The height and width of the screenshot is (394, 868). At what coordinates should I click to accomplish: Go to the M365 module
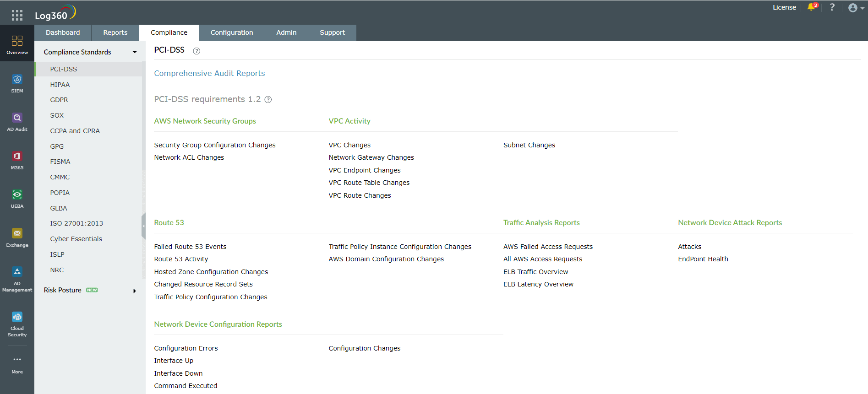tap(17, 160)
